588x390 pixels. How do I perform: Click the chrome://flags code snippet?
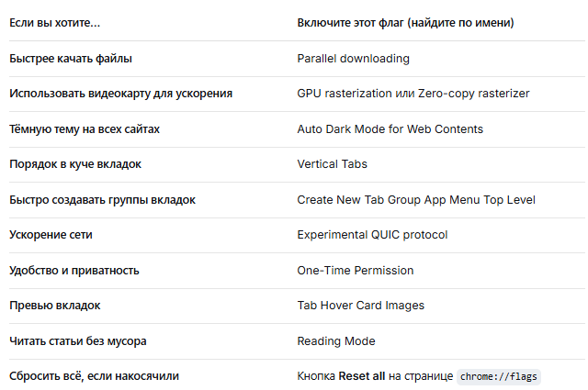498,376
